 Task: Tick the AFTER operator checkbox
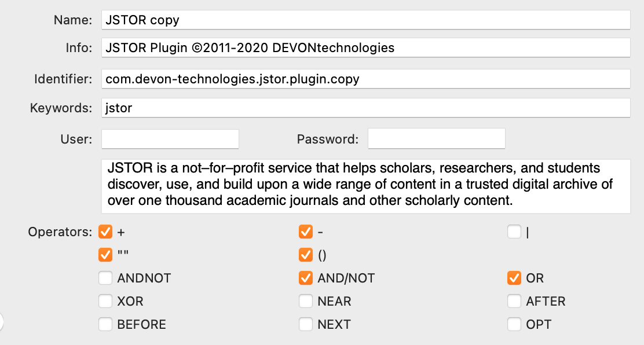pos(514,301)
